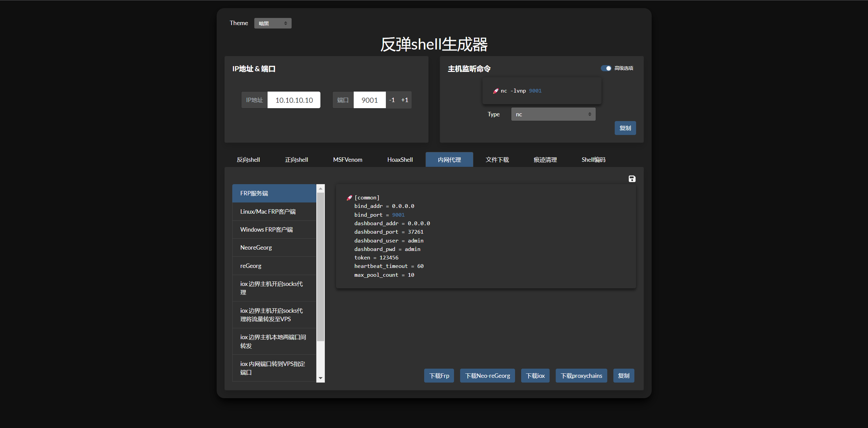Copy the listener command with 复制 button
The height and width of the screenshot is (428, 868).
[x=625, y=128]
